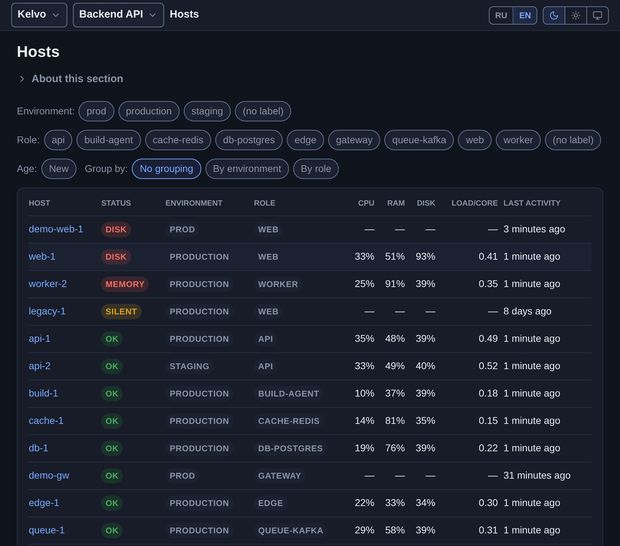This screenshot has height=546, width=620.
Task: Click the 8 days ago activity cell
Action: [527, 312]
